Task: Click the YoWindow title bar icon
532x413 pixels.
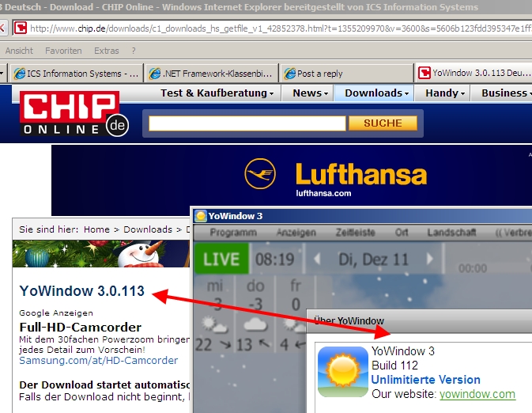Action: [201, 216]
